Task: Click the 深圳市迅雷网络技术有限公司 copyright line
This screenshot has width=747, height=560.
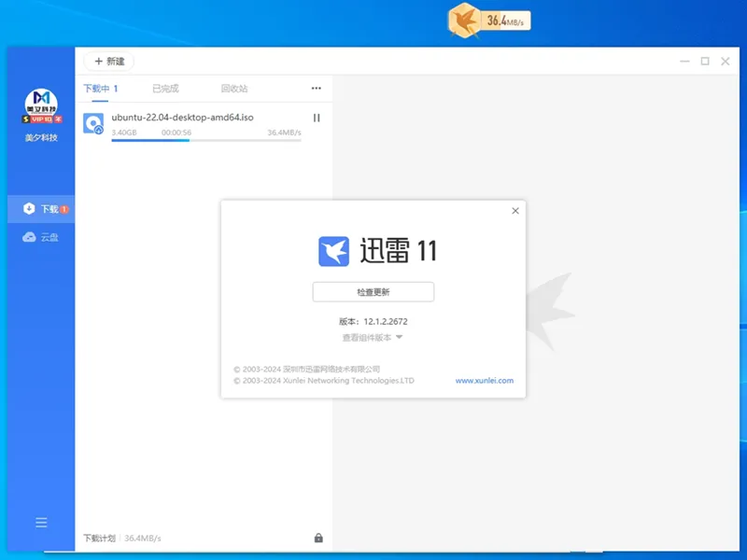Action: (307, 369)
